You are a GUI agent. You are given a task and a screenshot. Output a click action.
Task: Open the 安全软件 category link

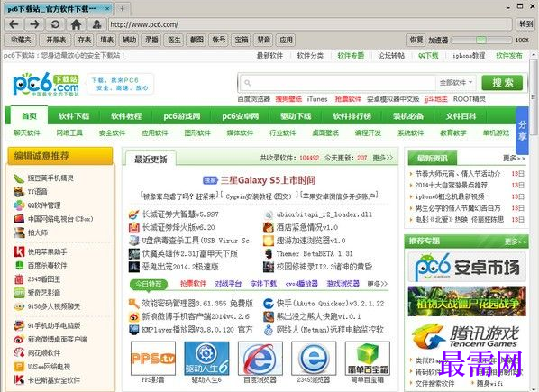point(112,133)
